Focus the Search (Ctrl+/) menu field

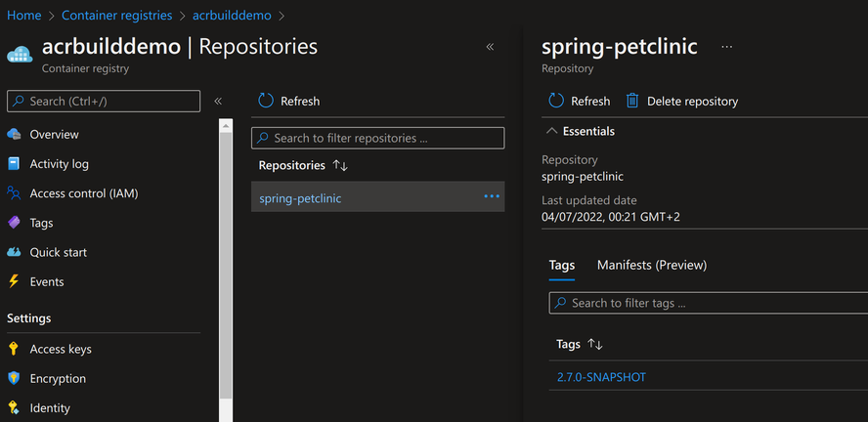(104, 102)
